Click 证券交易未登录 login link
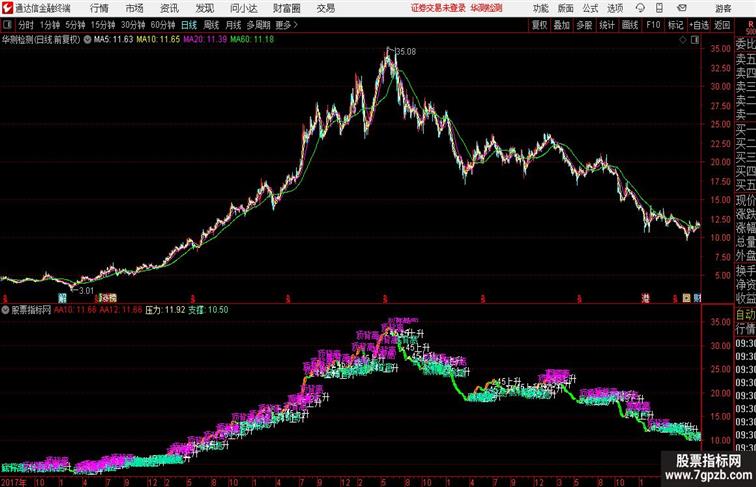756x487 pixels. click(438, 8)
